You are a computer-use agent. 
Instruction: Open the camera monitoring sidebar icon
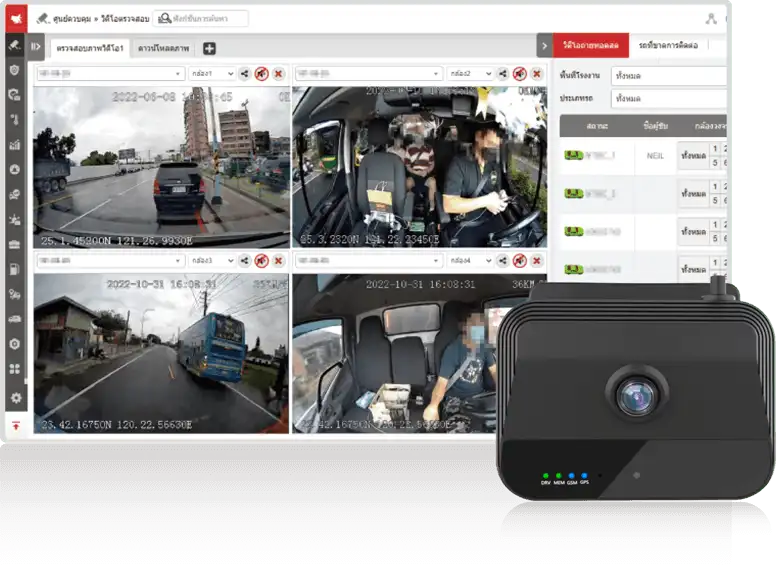(15, 46)
